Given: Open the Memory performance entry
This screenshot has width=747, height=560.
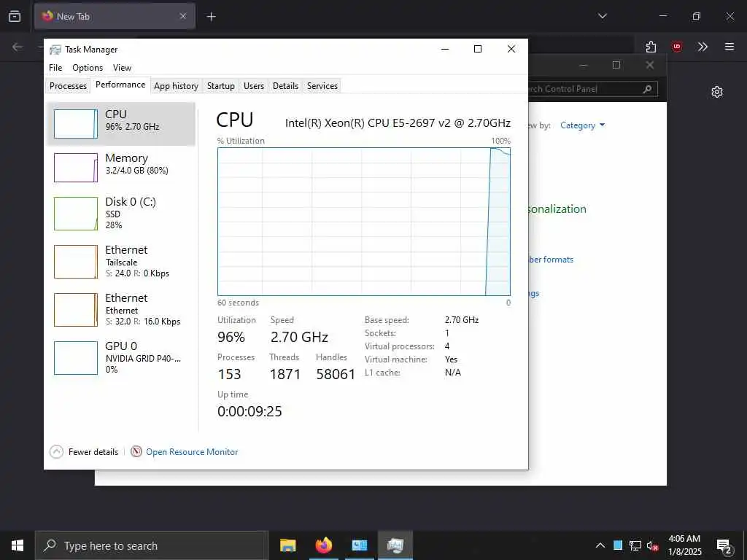Looking at the screenshot, I should coord(121,168).
